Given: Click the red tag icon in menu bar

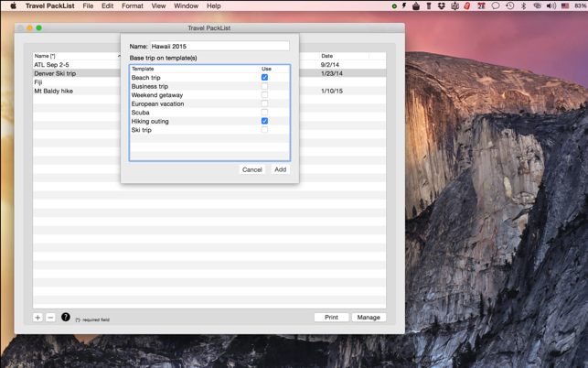Looking at the screenshot, I should (467, 5).
